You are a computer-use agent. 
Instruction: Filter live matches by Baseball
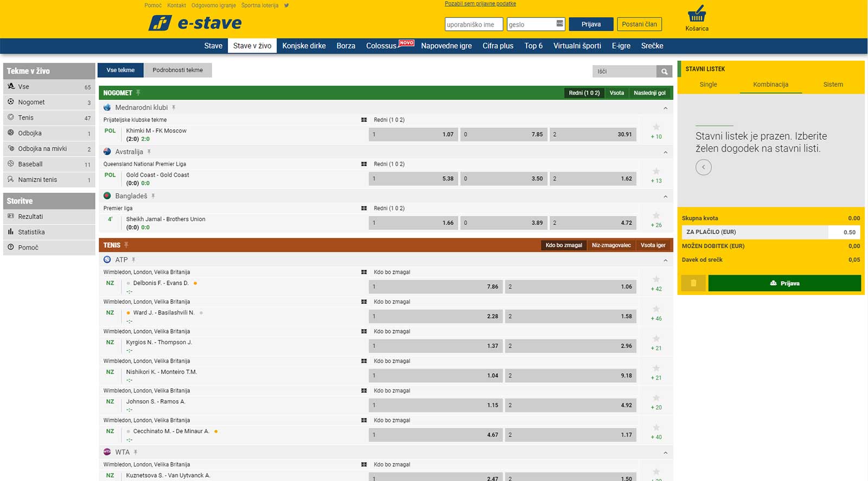coord(49,164)
